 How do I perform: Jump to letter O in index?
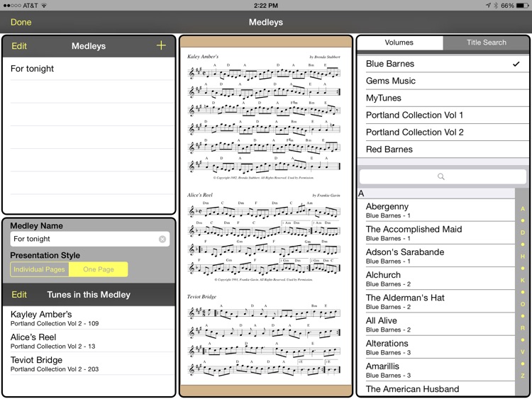tap(523, 304)
